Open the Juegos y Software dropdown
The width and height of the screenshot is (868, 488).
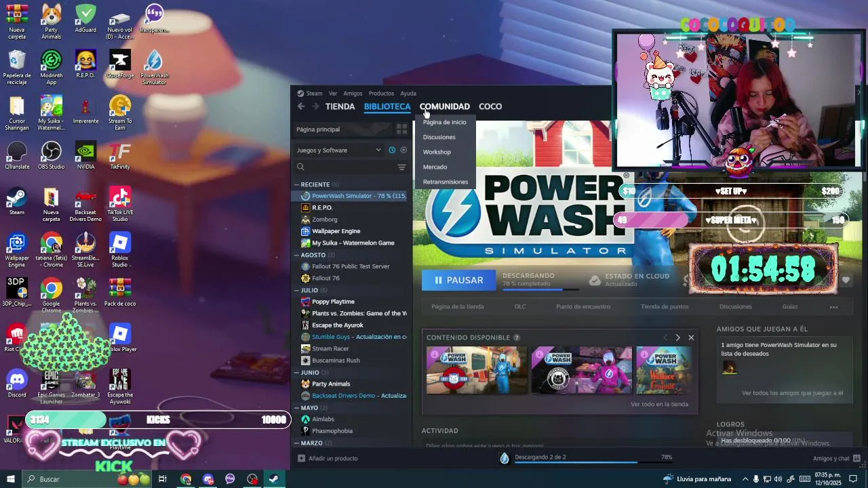pyautogui.click(x=338, y=150)
